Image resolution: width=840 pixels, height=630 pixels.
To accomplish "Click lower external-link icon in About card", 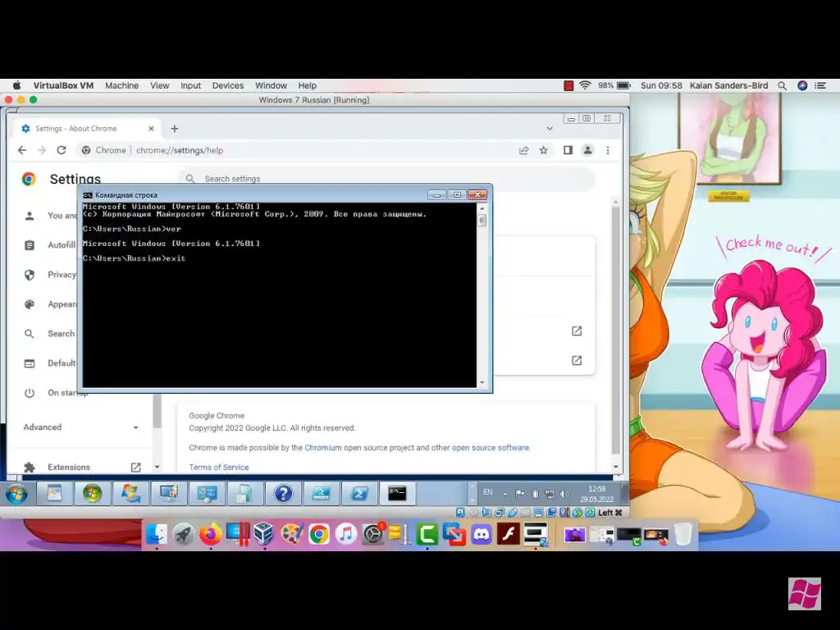I will (x=577, y=361).
